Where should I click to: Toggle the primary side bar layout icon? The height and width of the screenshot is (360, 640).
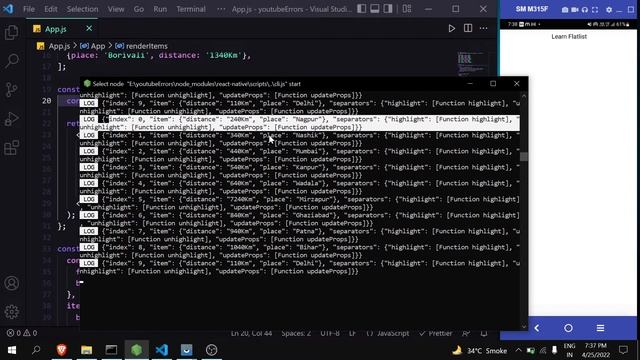362,9
